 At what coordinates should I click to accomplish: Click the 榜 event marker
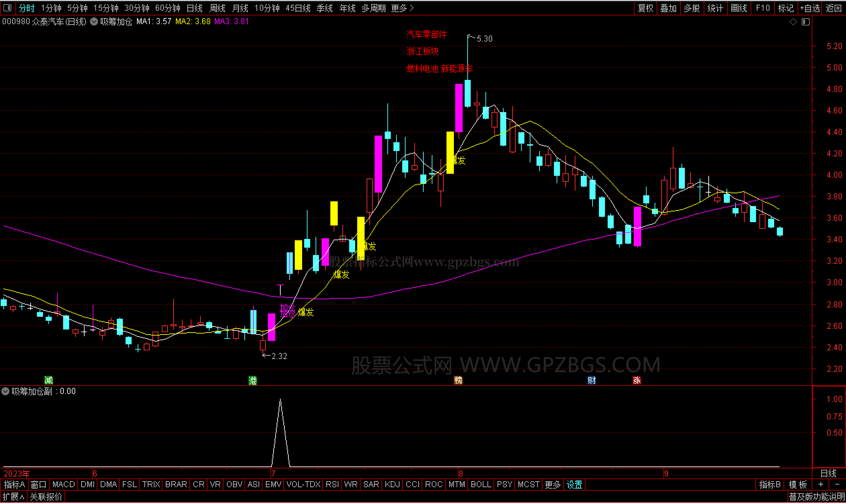(458, 380)
